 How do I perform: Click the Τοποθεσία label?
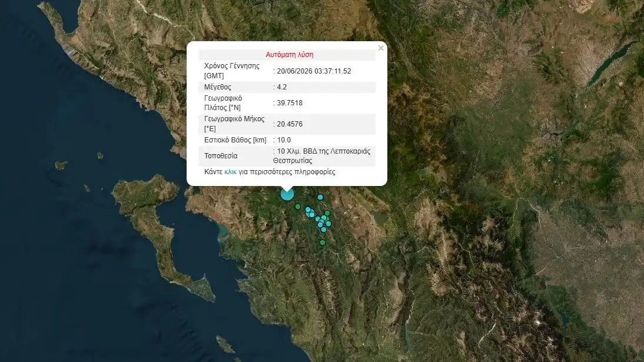coord(221,156)
